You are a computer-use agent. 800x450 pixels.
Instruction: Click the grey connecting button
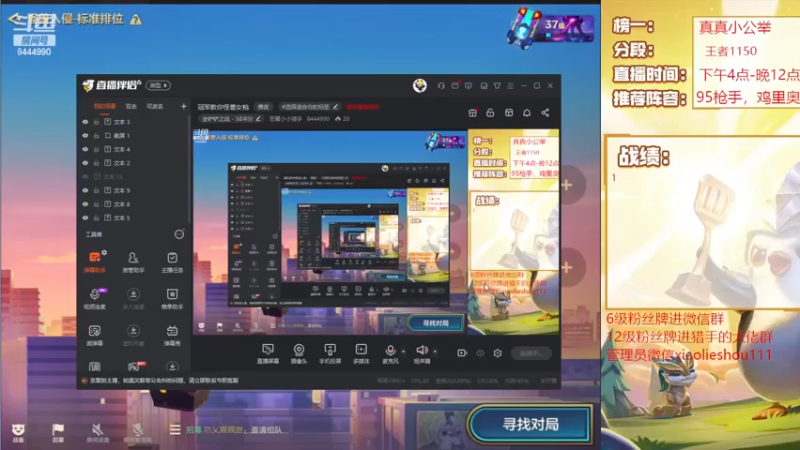(x=531, y=353)
